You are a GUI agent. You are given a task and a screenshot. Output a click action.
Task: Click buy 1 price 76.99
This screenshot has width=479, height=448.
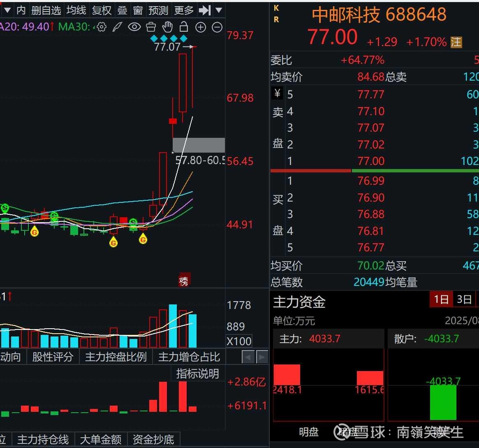point(371,181)
